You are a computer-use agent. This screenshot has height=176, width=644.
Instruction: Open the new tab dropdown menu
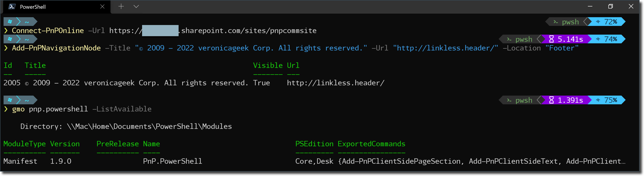click(x=136, y=6)
